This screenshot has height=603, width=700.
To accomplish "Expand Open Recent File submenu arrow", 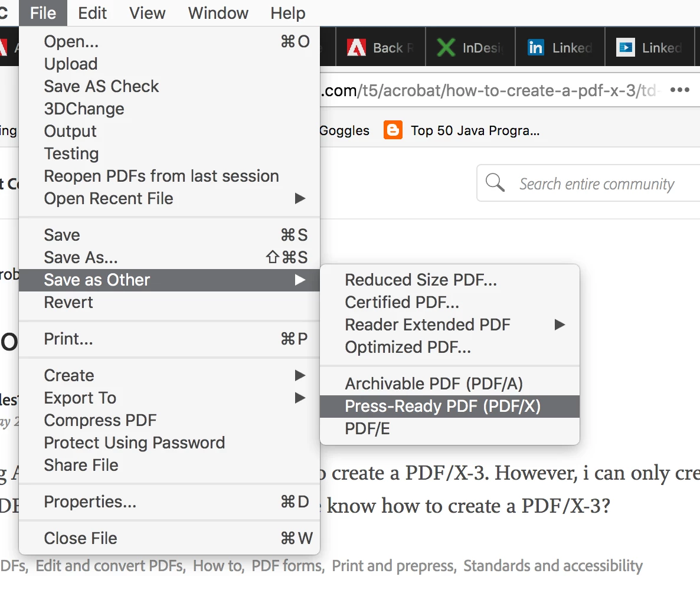I will (300, 198).
